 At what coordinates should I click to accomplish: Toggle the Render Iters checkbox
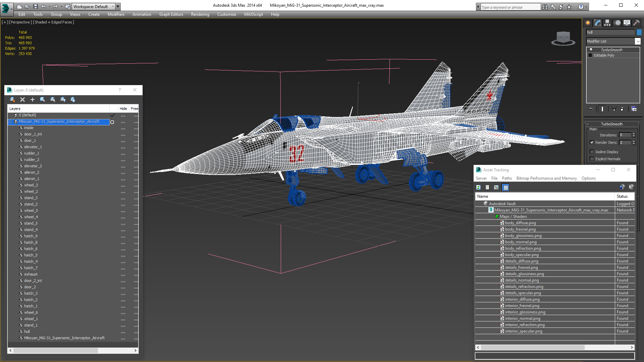[592, 142]
